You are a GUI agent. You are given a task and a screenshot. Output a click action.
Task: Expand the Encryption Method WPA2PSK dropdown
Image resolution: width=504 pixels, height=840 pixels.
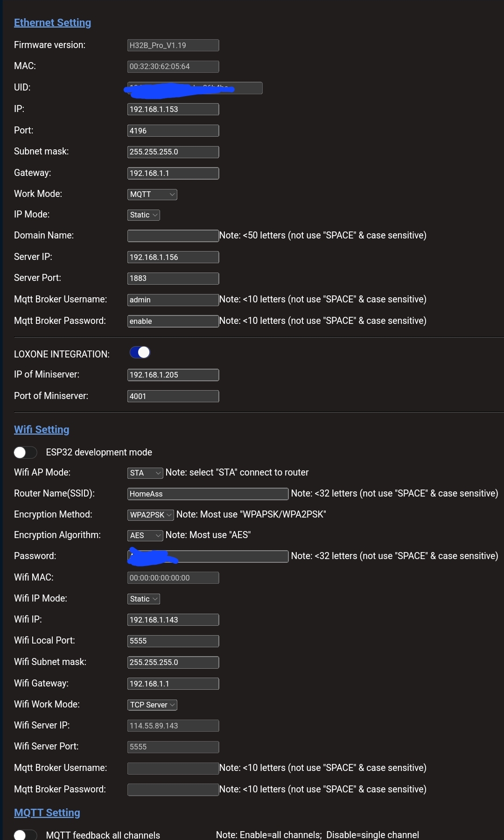[x=151, y=515]
